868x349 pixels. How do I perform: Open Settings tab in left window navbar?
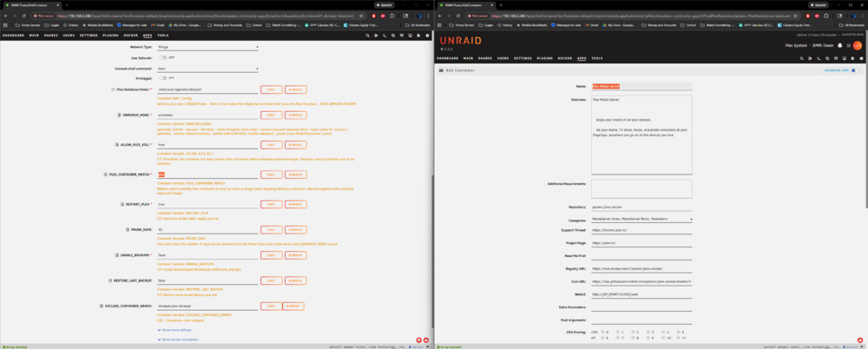89,36
